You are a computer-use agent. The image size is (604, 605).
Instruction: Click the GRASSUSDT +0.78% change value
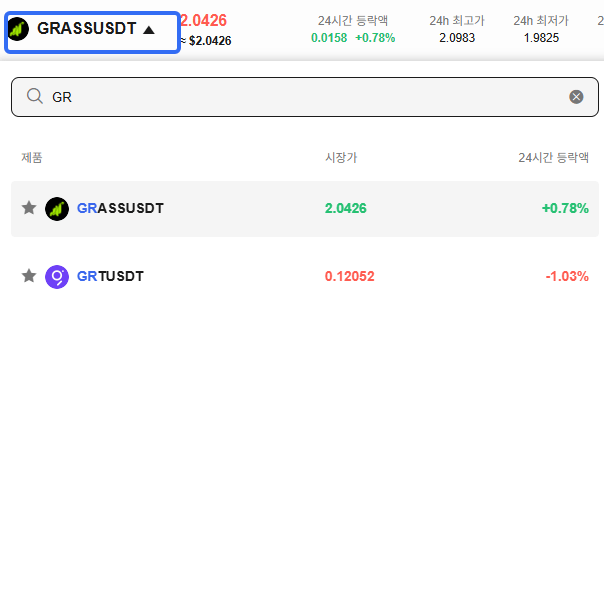[565, 208]
